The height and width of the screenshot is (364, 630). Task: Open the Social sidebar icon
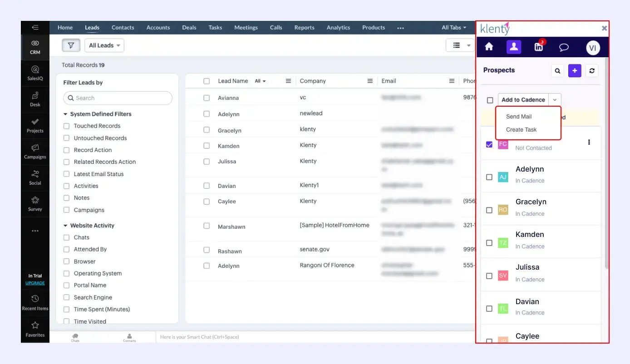click(35, 178)
